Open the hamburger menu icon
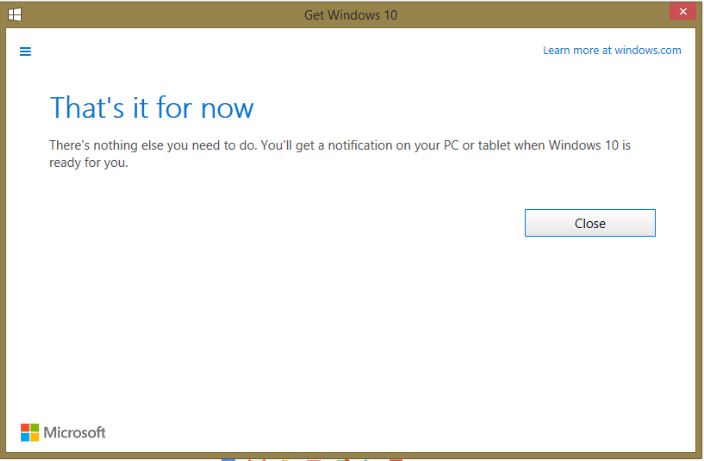The height and width of the screenshot is (461, 704). coord(26,52)
